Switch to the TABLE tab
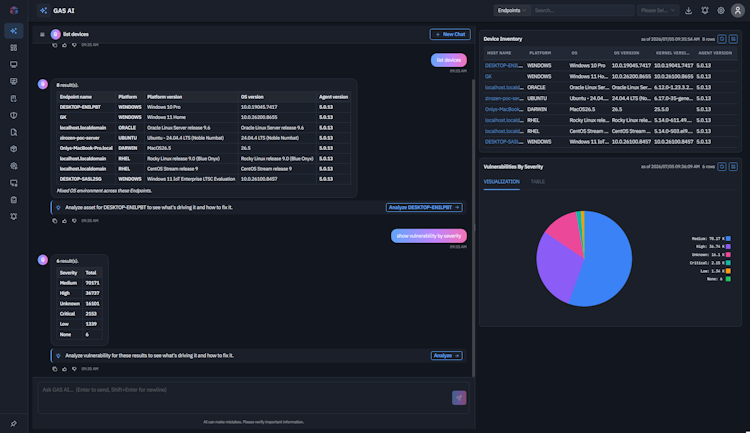 pos(538,182)
